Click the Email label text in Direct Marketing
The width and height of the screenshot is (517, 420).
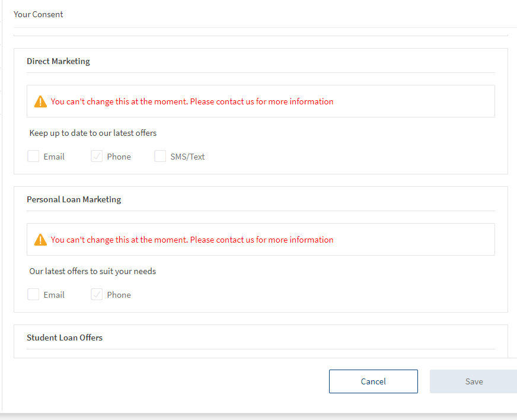tap(54, 157)
